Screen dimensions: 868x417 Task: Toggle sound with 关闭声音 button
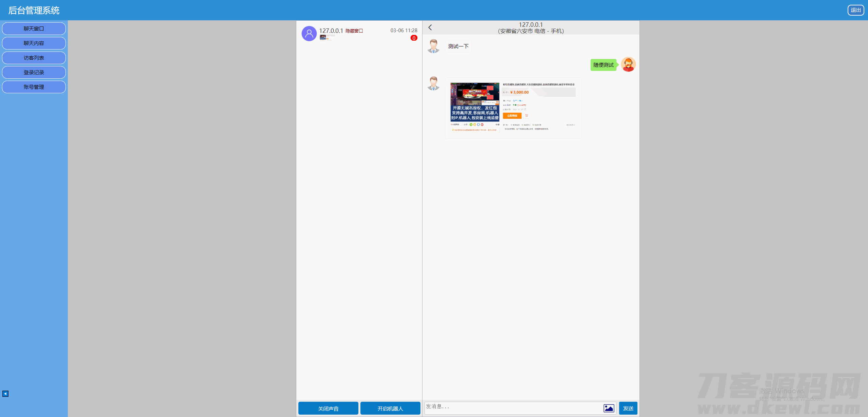[x=328, y=408]
